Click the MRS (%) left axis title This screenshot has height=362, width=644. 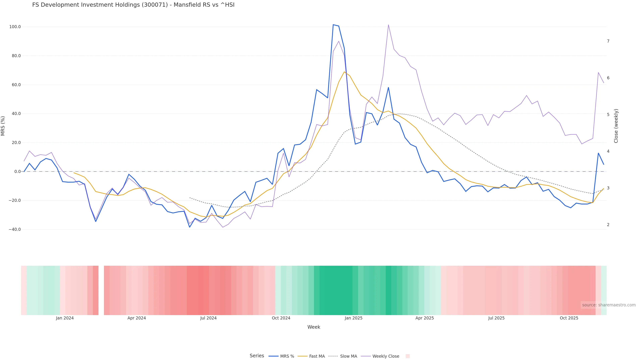3,126
